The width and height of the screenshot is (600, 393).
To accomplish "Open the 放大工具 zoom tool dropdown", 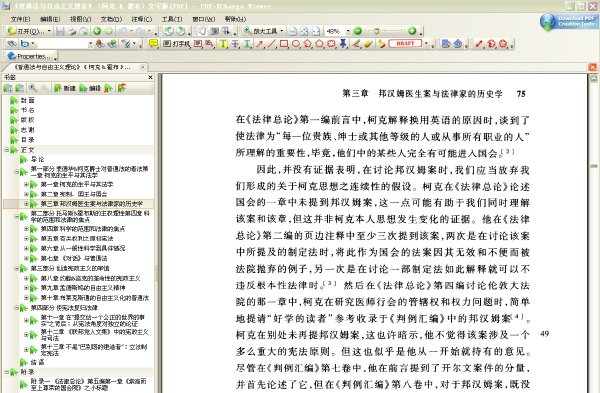I will [x=282, y=31].
